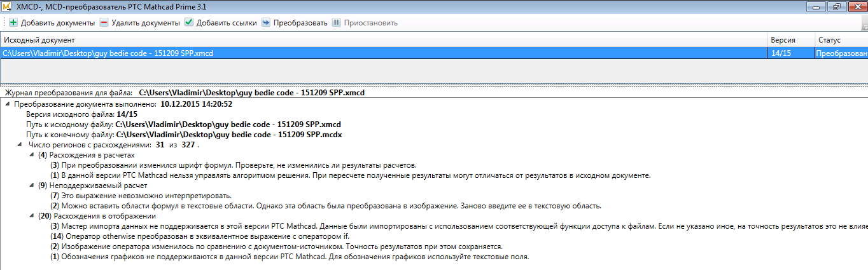
Task: Collapse the (9) Неподдерживаемый расчет node
Action: 32,186
